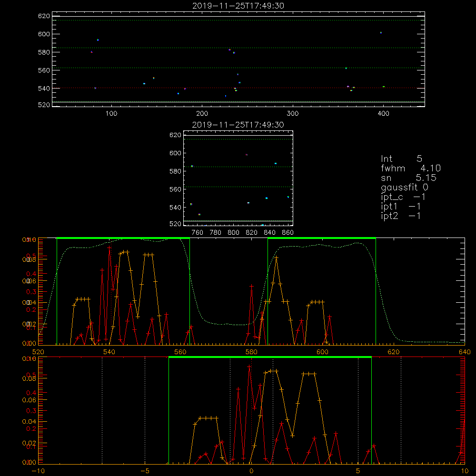Click the 'gaussfit 0' parameter text
This screenshot has width=476, height=476.
coord(404,187)
